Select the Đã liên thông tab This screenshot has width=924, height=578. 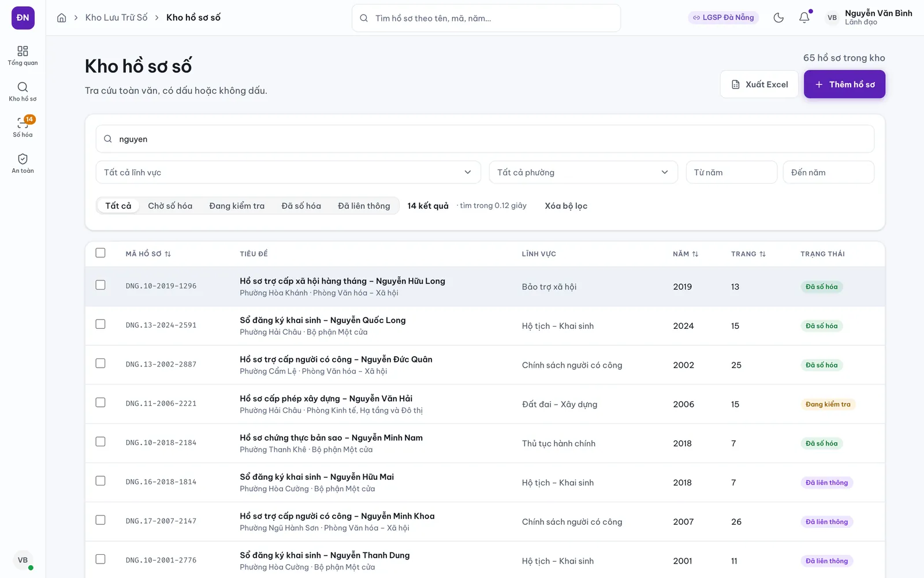click(x=364, y=206)
